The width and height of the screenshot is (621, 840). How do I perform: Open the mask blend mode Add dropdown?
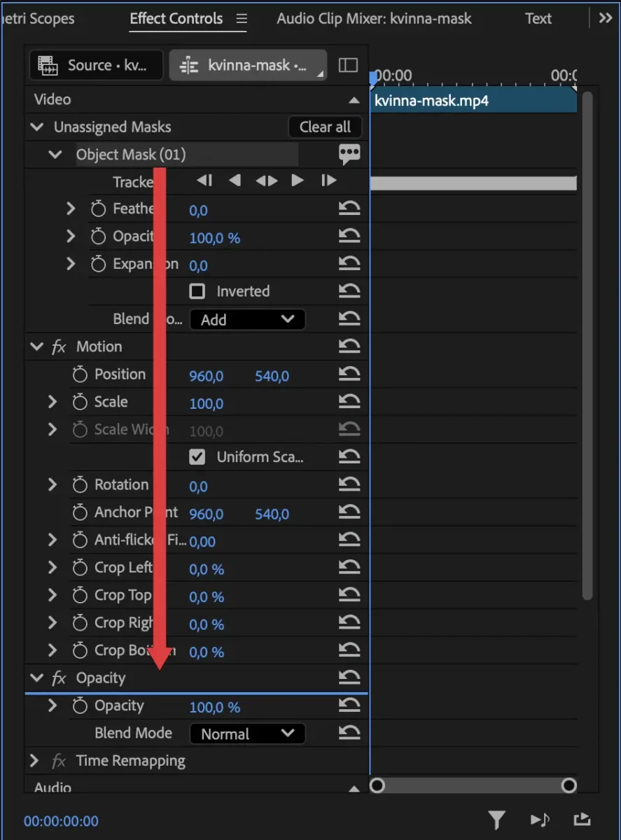pyautogui.click(x=247, y=320)
